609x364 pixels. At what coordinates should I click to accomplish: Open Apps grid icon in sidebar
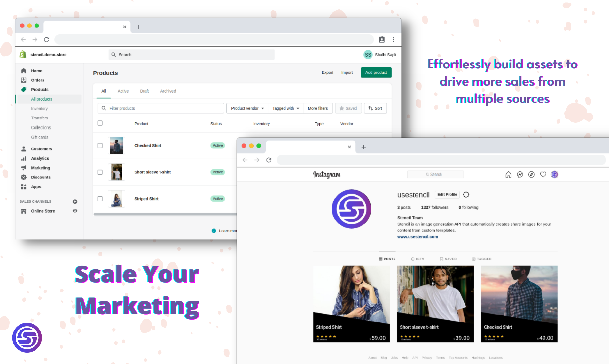click(24, 187)
